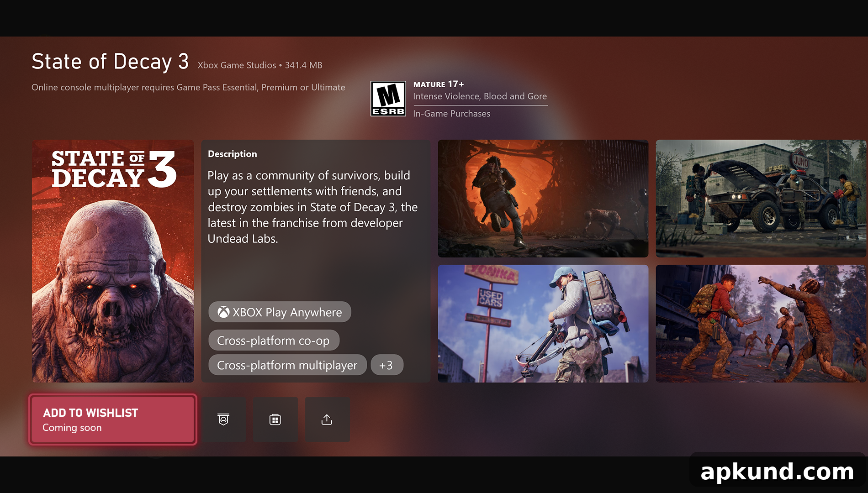
Task: Open the Microsoft Store bag icon button
Action: [275, 419]
